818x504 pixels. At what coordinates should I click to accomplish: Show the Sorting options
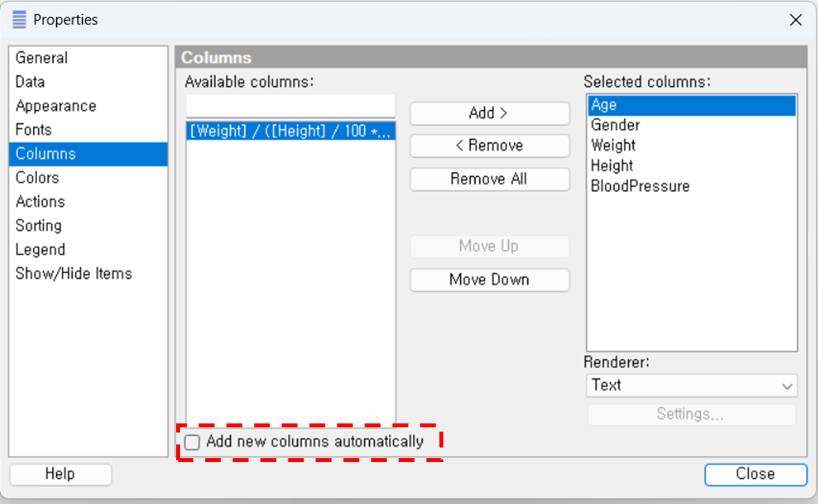[x=89, y=226]
